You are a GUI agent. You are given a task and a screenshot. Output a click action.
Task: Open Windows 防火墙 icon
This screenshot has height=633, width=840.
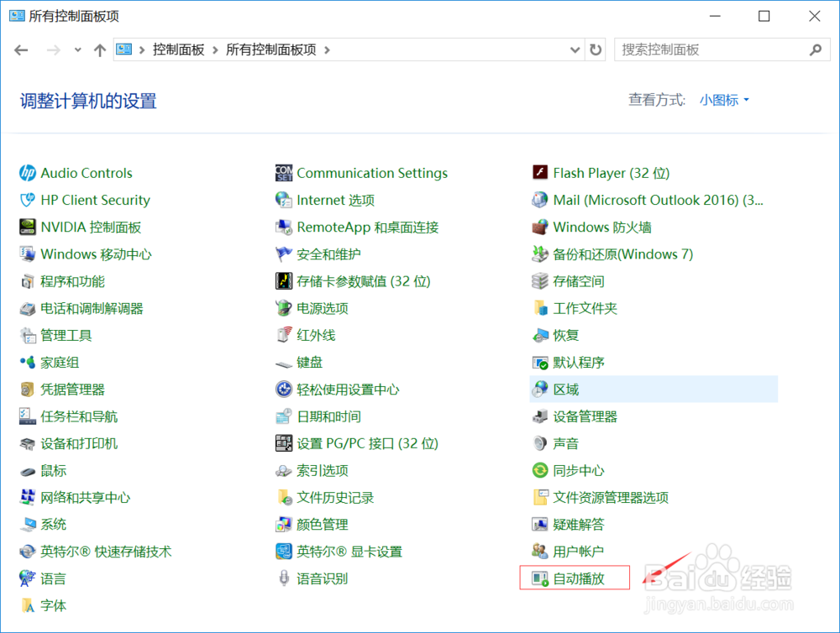540,227
